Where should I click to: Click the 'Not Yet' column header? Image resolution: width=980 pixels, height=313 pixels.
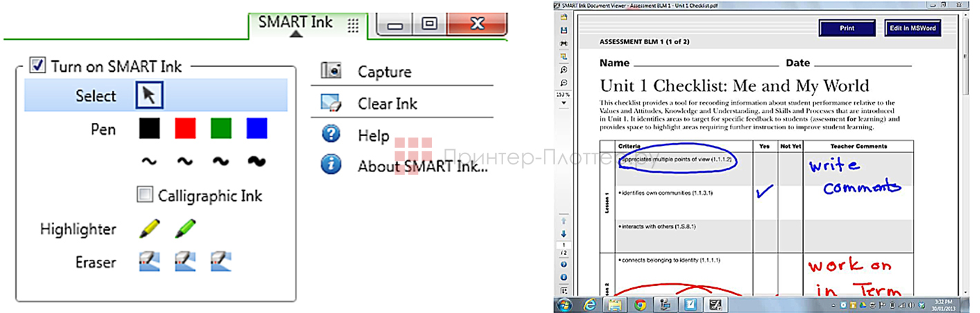(790, 146)
